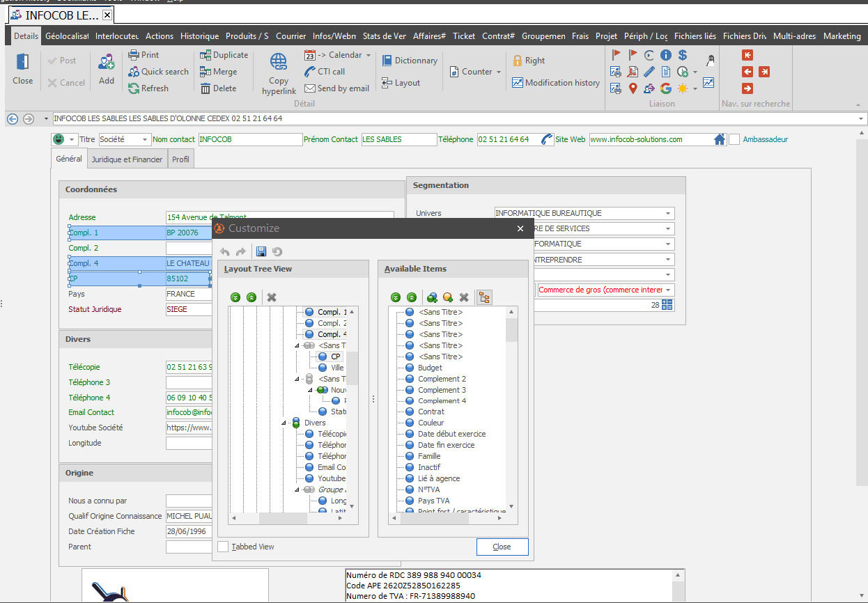Click the blue ruler icon in Liaison
The width and height of the screenshot is (868, 603).
649,72
